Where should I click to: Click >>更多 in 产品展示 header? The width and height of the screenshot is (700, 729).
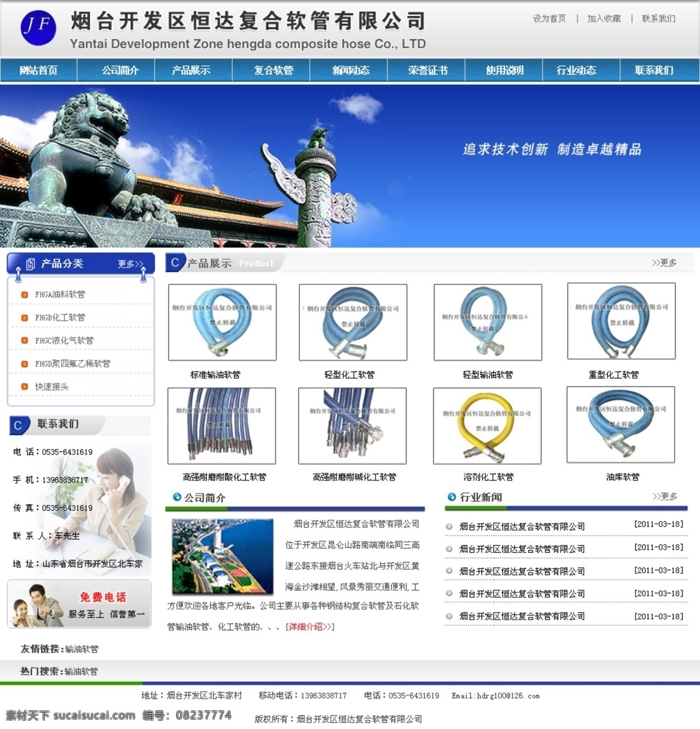point(664,263)
